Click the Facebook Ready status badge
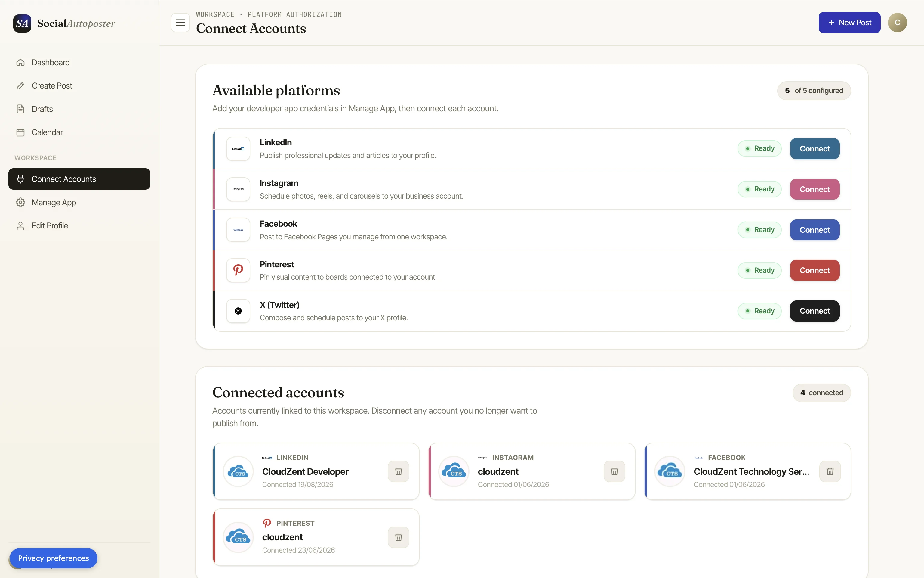The height and width of the screenshot is (578, 924). pyautogui.click(x=759, y=230)
